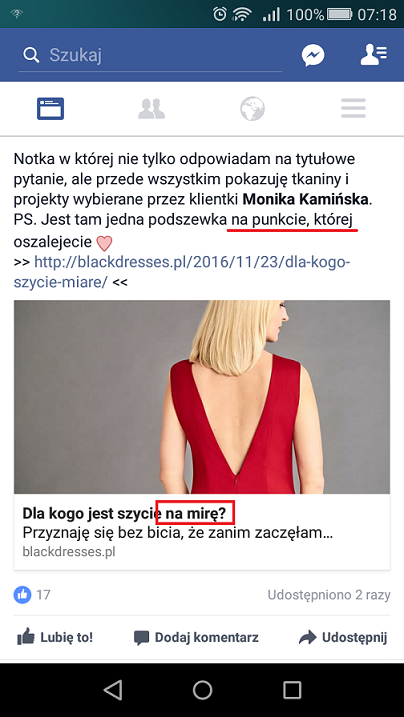Open the blackdresses.pl URL in post text
The image size is (404, 717).
(x=182, y=272)
